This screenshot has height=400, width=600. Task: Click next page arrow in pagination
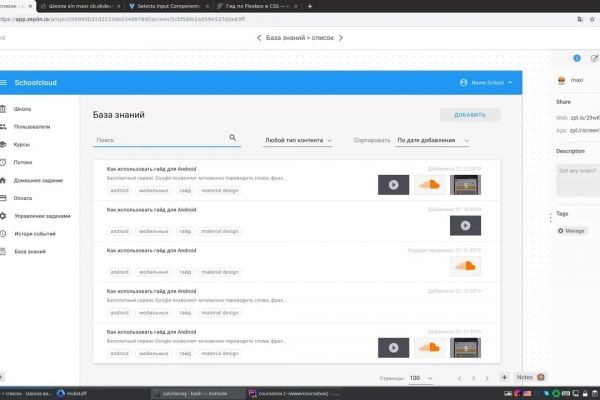tap(487, 378)
